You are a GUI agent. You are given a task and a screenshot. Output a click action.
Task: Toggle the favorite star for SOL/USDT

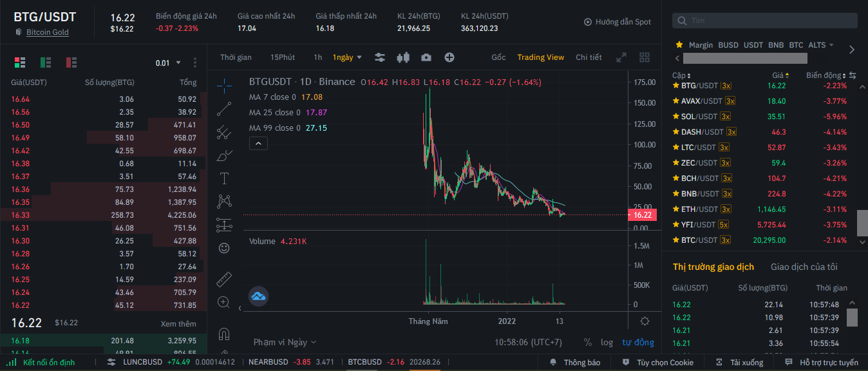point(676,117)
